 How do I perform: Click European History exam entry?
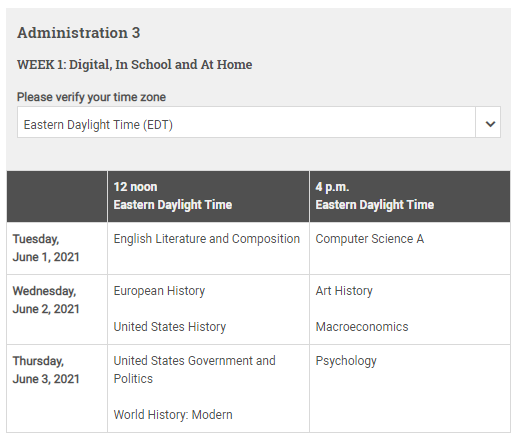[x=159, y=291]
